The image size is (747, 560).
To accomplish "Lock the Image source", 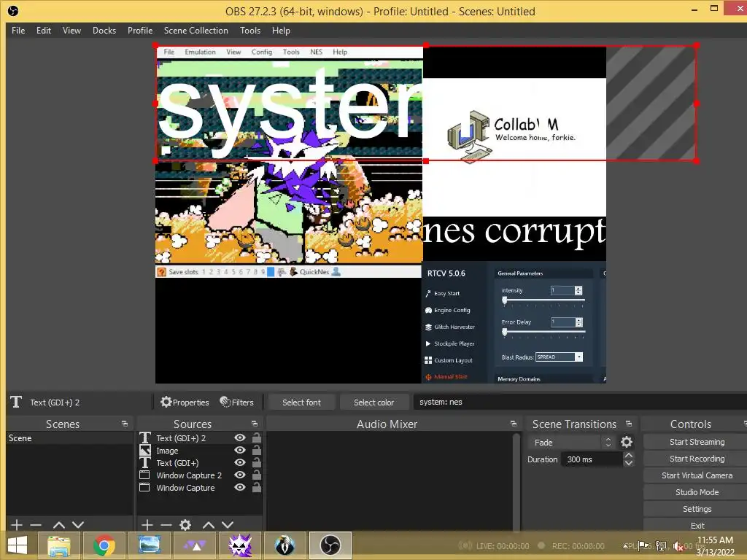I will point(256,450).
